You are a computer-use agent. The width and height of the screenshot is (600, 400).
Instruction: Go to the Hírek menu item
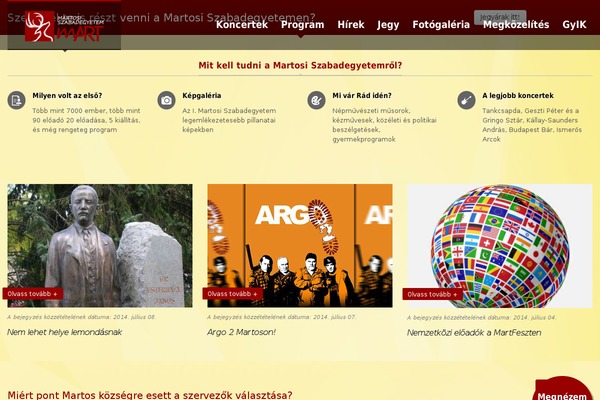point(351,24)
